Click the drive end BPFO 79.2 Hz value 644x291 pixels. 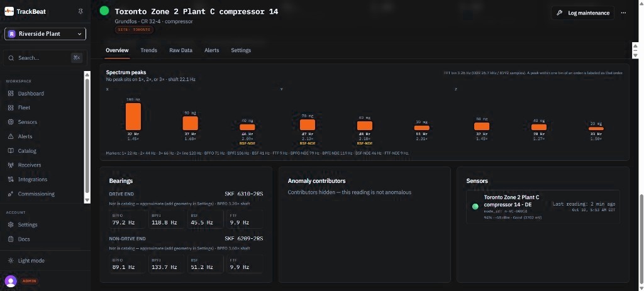pos(124,222)
